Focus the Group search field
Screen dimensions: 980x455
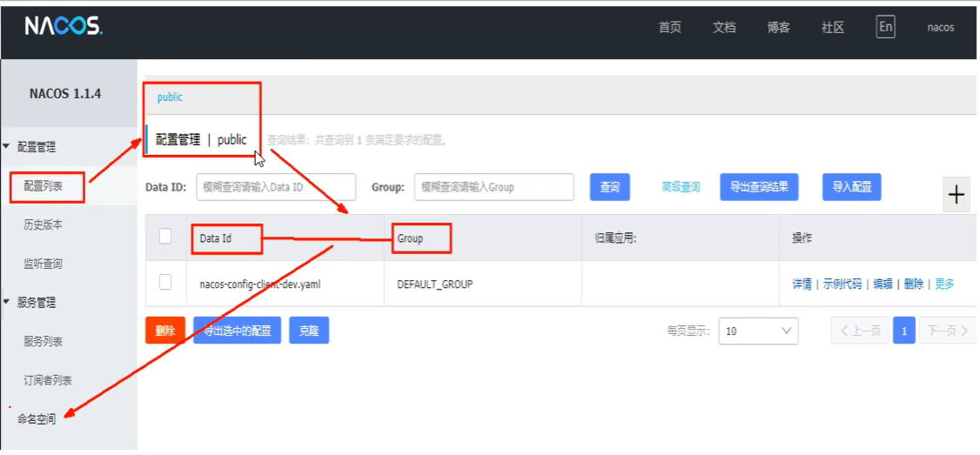(x=493, y=187)
